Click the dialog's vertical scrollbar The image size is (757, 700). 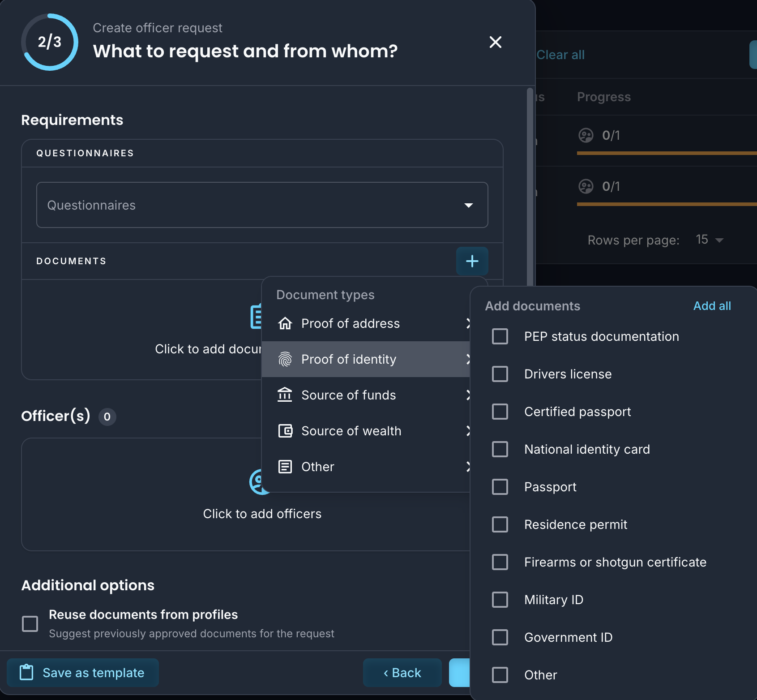[530, 188]
